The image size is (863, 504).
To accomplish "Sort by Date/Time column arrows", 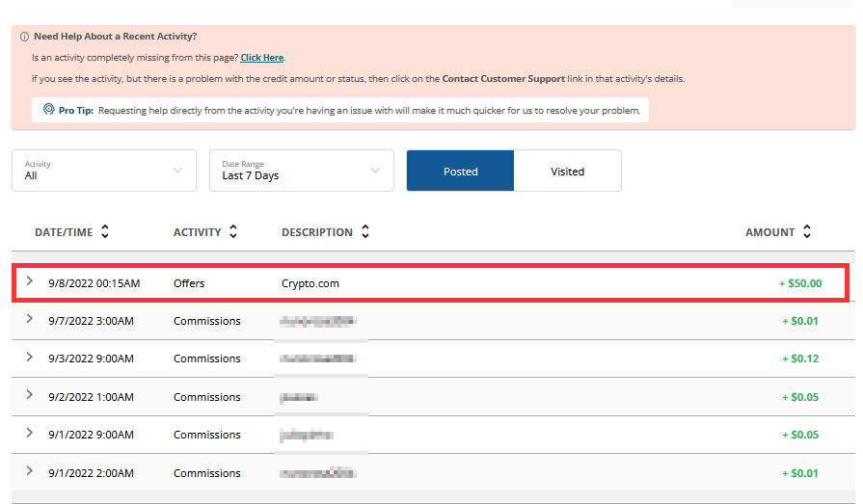I will (105, 232).
